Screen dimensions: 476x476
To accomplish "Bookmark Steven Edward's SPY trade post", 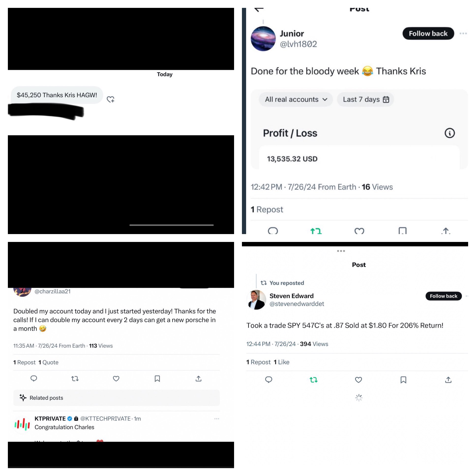I will click(x=403, y=380).
